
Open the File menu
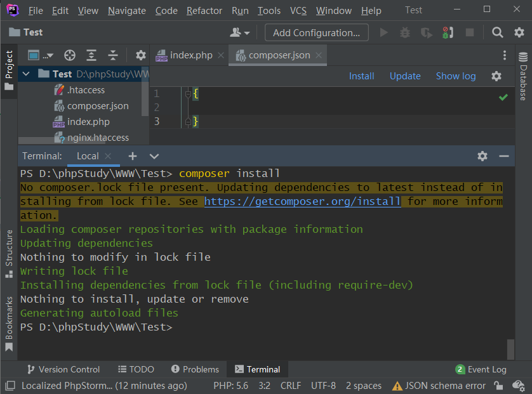click(36, 11)
